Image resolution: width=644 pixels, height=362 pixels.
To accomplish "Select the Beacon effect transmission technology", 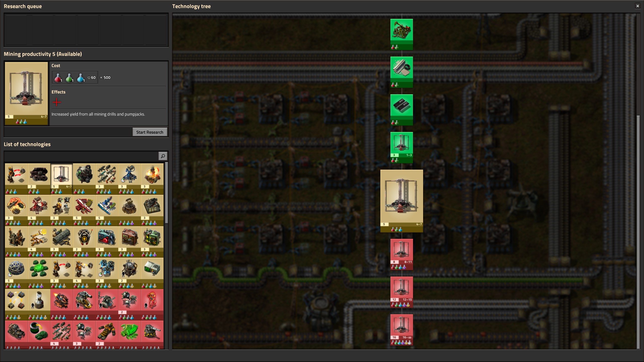I will click(130, 210).
